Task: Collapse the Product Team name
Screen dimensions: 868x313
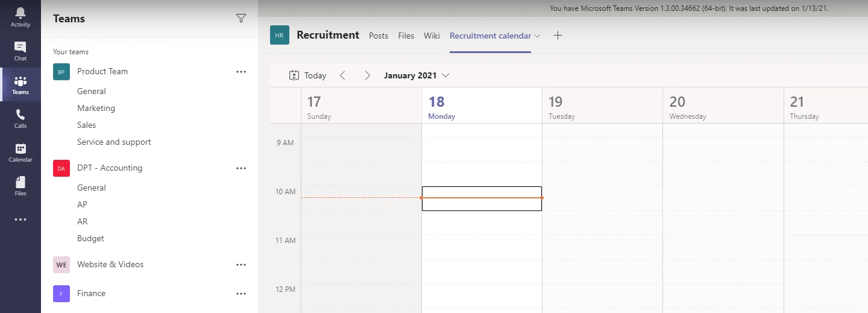Action: [102, 71]
